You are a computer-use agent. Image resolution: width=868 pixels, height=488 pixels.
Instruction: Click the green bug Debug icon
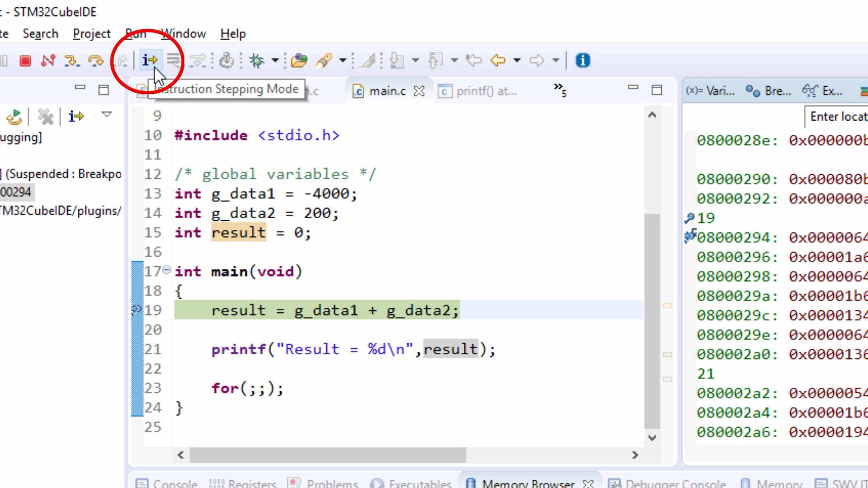(x=257, y=61)
